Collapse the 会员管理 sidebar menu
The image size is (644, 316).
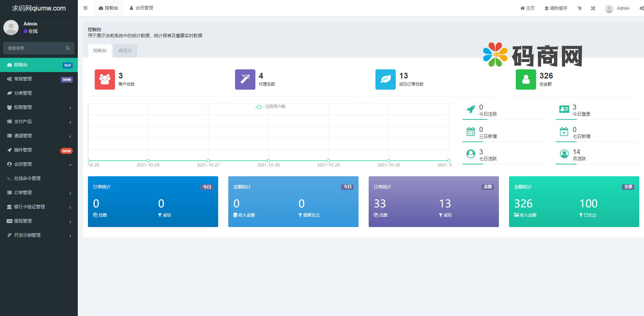point(39,164)
